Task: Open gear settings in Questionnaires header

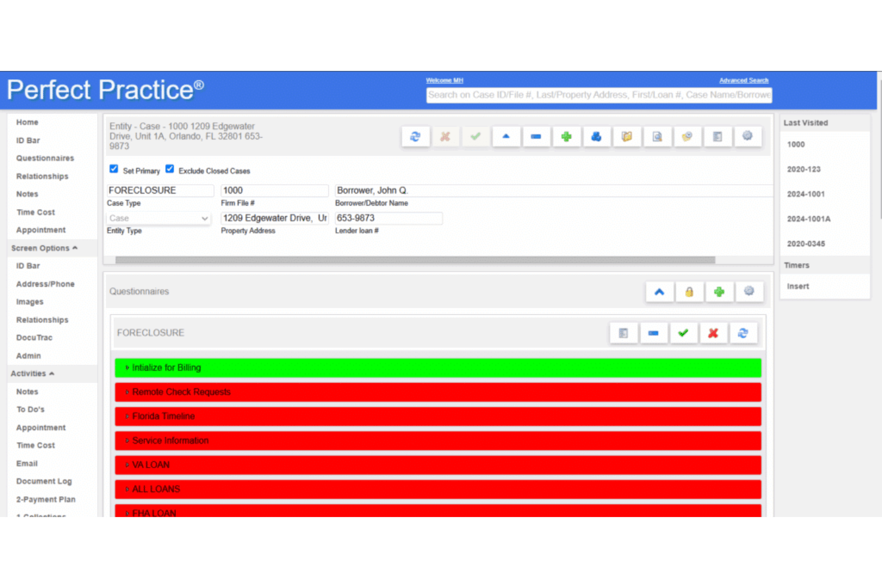Action: click(x=749, y=292)
